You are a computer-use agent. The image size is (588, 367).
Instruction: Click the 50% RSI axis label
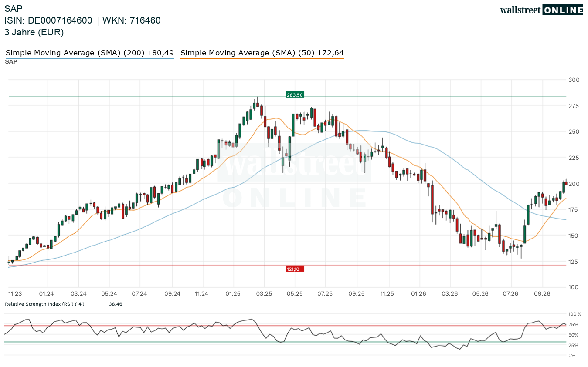click(x=574, y=335)
